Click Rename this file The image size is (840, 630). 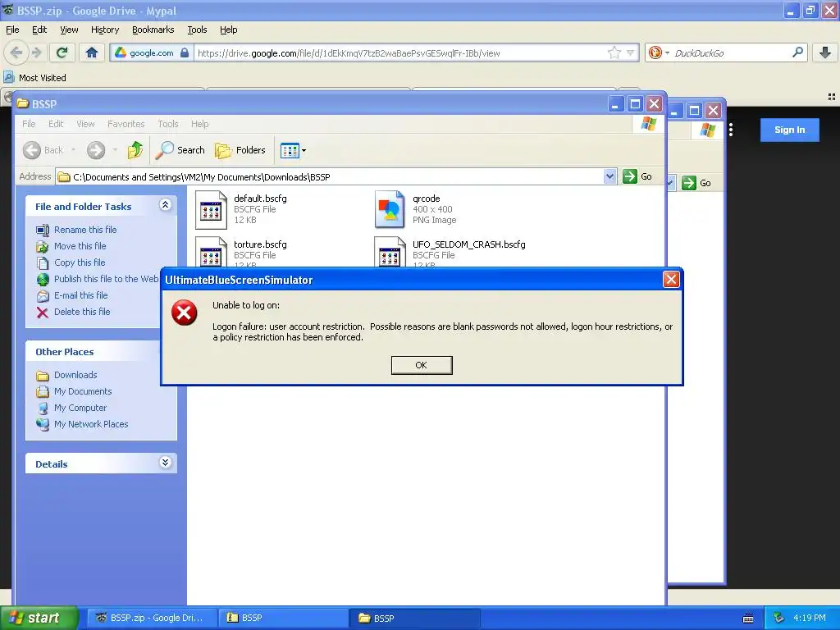(85, 230)
